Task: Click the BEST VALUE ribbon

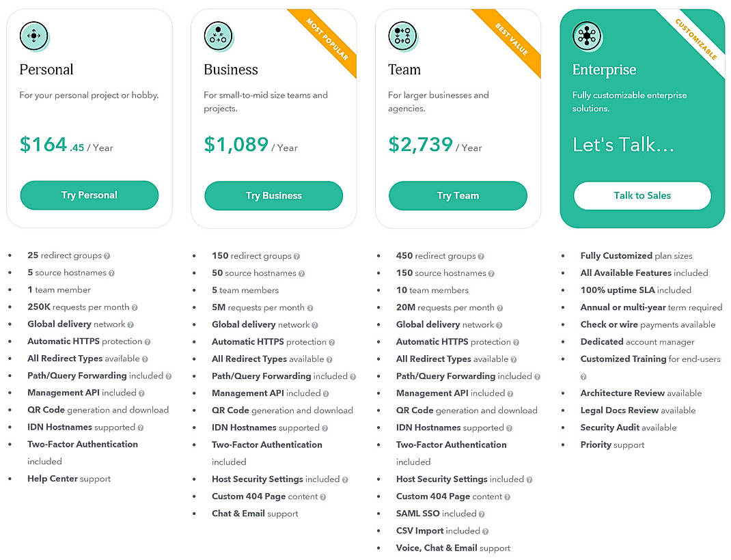Action: tap(510, 39)
